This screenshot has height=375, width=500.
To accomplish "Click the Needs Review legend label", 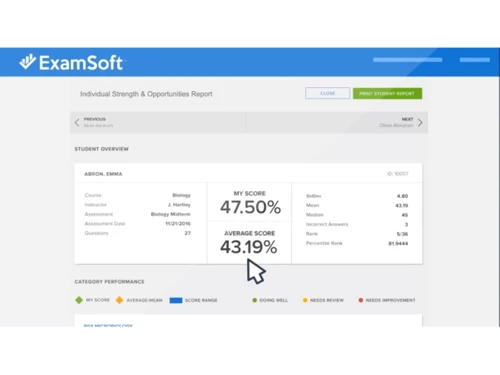I will point(327,300).
